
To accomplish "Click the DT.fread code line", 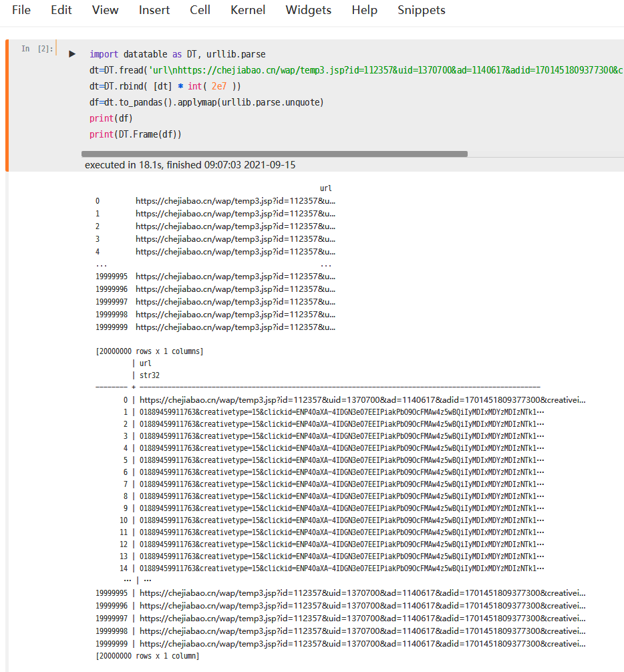I will tap(355, 70).
